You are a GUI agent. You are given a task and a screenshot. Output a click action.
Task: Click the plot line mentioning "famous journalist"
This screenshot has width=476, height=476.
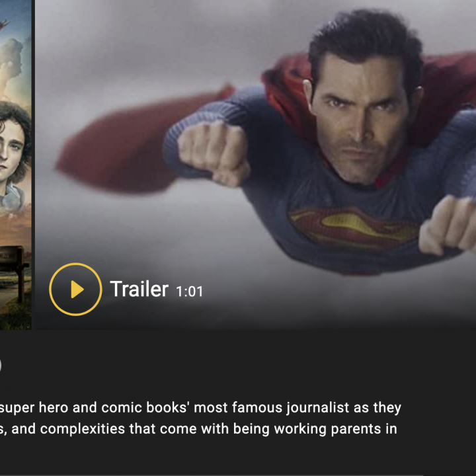pos(201,407)
